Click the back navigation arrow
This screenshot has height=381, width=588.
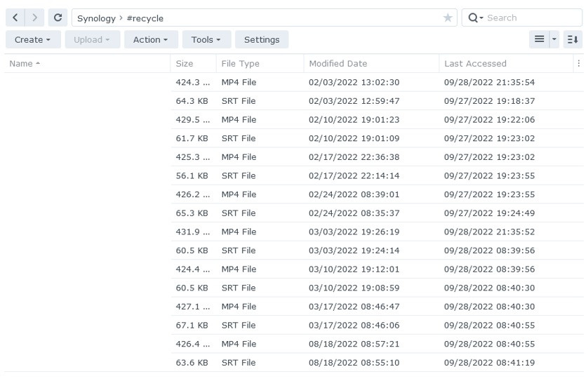click(x=15, y=18)
